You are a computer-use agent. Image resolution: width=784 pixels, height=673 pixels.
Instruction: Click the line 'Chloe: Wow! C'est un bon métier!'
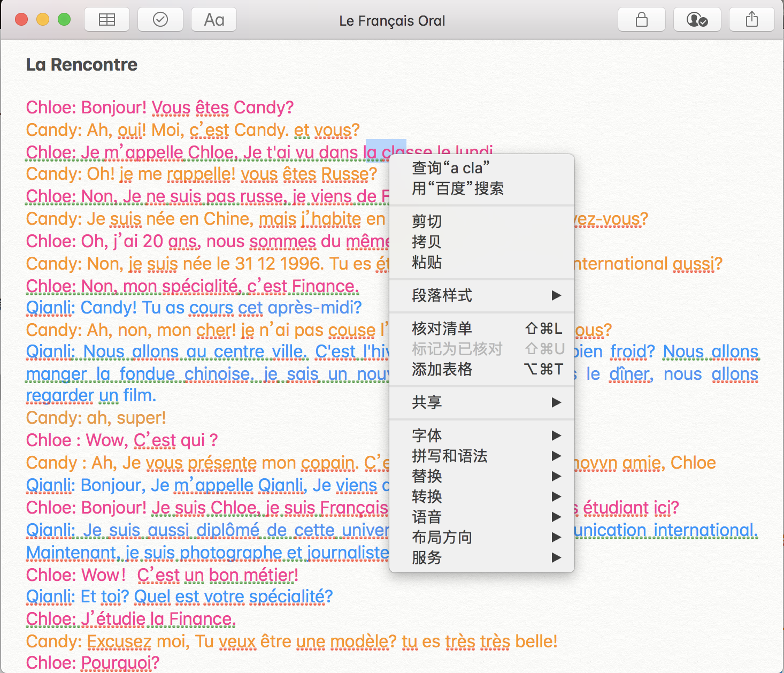point(162,575)
